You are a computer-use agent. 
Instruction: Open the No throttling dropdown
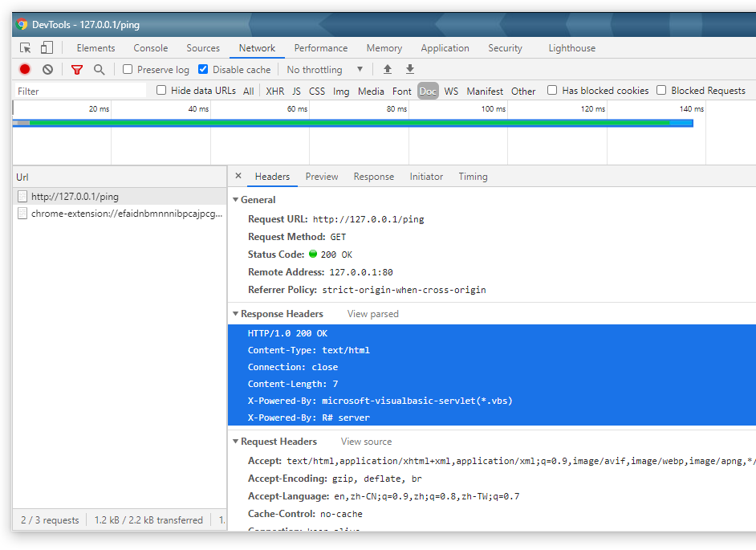[324, 70]
